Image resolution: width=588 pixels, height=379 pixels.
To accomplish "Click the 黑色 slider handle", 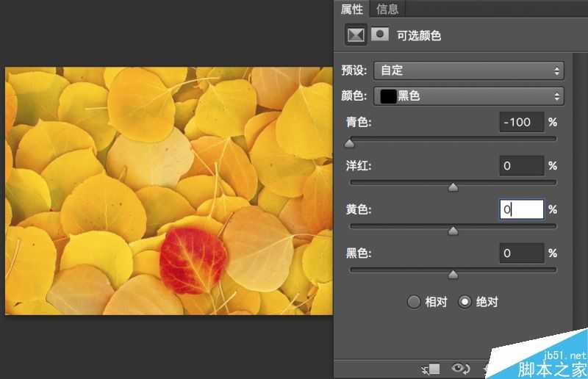I will pyautogui.click(x=453, y=275).
